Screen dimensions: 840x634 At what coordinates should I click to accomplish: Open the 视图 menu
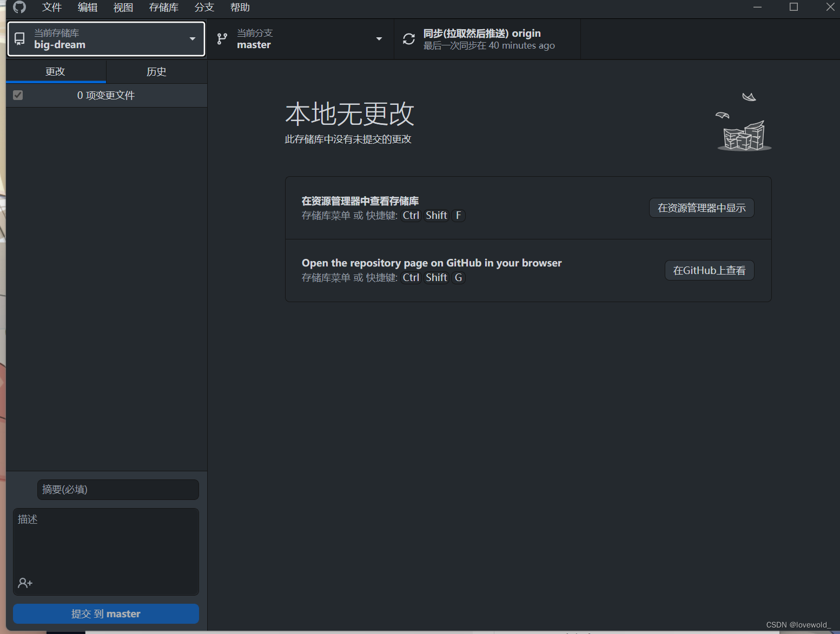pos(123,8)
